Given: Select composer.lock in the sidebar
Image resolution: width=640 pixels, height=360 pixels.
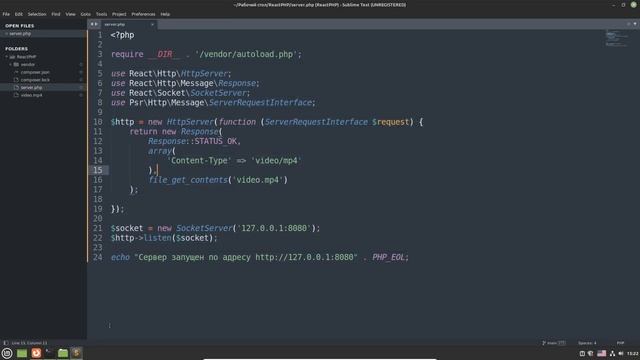Looking at the screenshot, I should 35,80.
